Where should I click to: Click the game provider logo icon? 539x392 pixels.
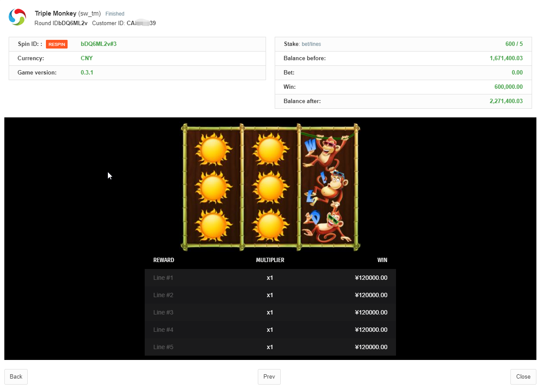click(17, 17)
